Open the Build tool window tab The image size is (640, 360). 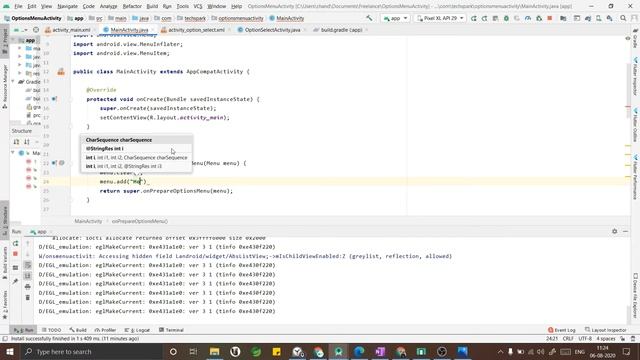pyautogui.click(x=78, y=330)
